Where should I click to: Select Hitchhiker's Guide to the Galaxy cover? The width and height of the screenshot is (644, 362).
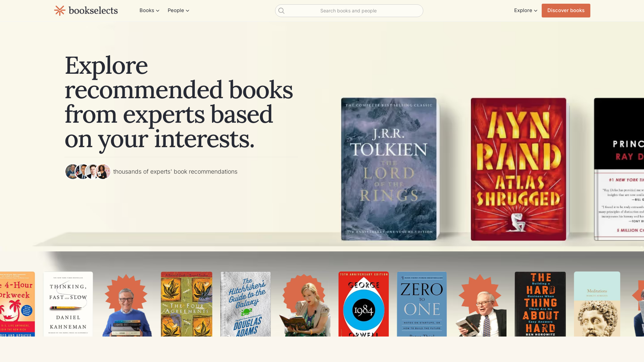(246, 304)
